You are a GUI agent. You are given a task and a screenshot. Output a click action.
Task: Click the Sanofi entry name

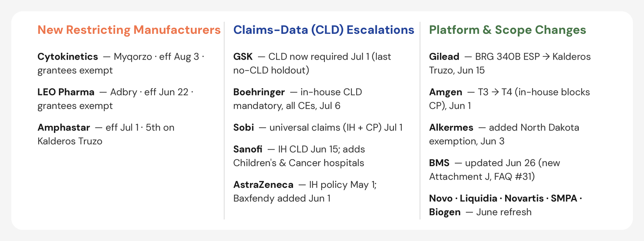tap(248, 150)
